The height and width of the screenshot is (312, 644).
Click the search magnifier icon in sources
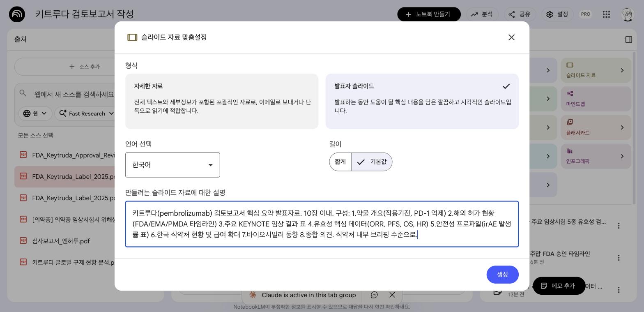(x=23, y=93)
